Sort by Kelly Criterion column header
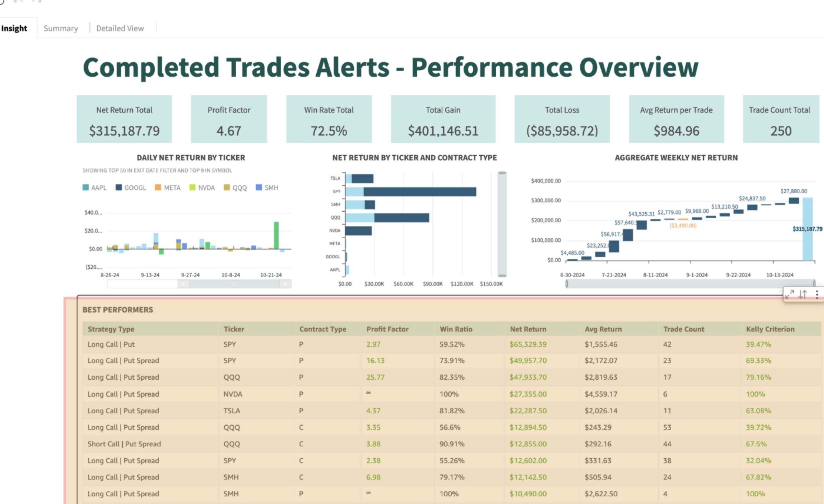824x504 pixels. click(x=770, y=329)
